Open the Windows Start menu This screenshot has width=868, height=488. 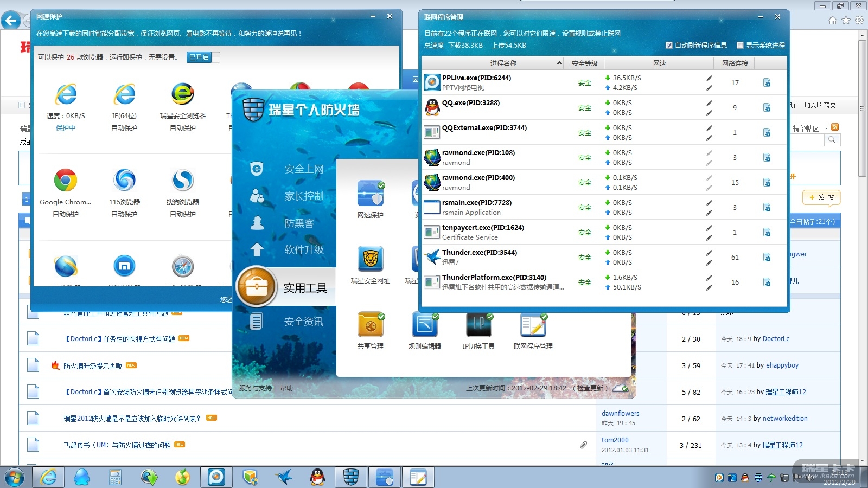(15, 477)
